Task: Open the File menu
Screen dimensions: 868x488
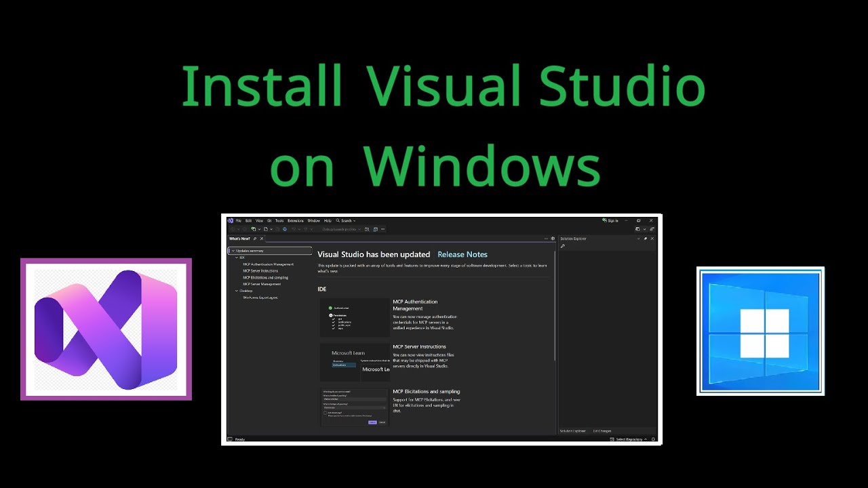Action: pos(239,220)
